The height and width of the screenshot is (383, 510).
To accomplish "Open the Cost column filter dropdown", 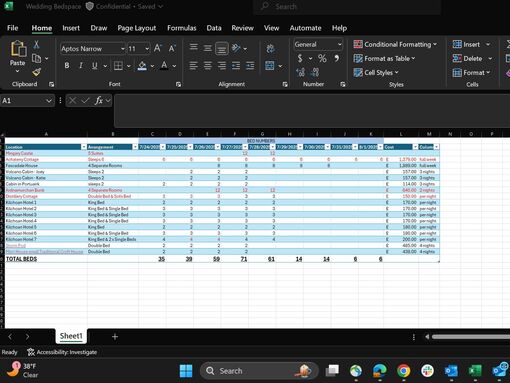I will click(415, 147).
